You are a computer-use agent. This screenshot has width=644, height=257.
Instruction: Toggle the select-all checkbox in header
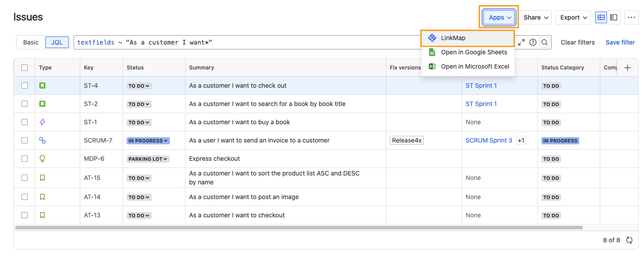25,68
